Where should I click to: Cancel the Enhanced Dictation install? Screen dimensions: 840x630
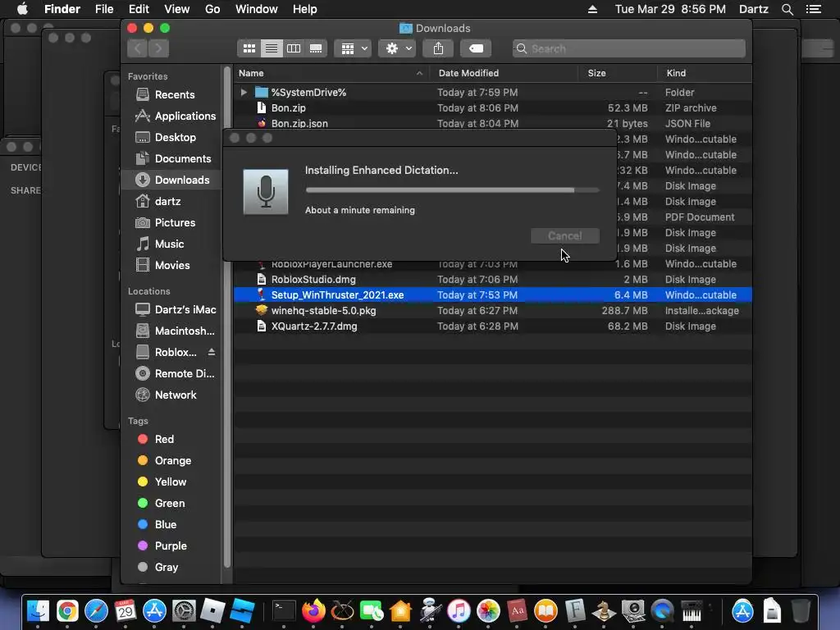coord(564,236)
